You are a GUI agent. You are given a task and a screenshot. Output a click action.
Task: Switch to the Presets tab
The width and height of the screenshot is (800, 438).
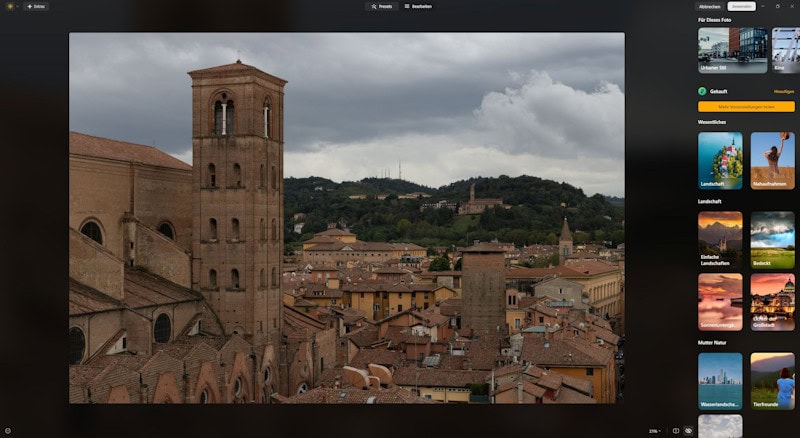click(x=381, y=6)
